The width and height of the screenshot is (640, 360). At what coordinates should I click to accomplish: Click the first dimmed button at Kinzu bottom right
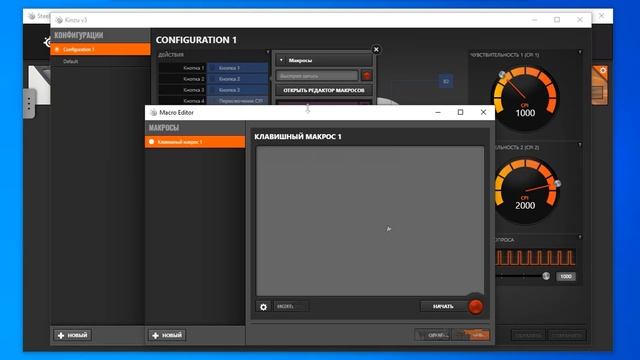coord(529,335)
